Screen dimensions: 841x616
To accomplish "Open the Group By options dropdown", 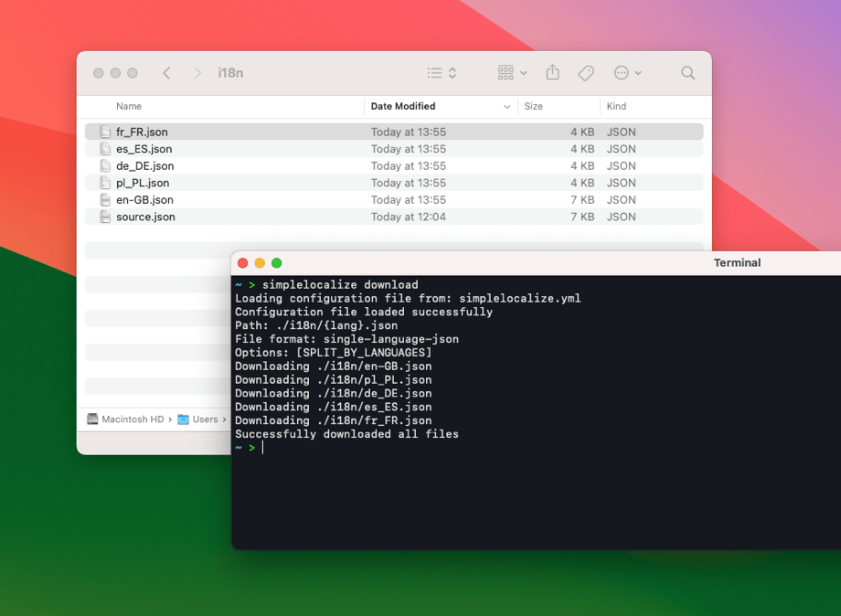I will [512, 73].
